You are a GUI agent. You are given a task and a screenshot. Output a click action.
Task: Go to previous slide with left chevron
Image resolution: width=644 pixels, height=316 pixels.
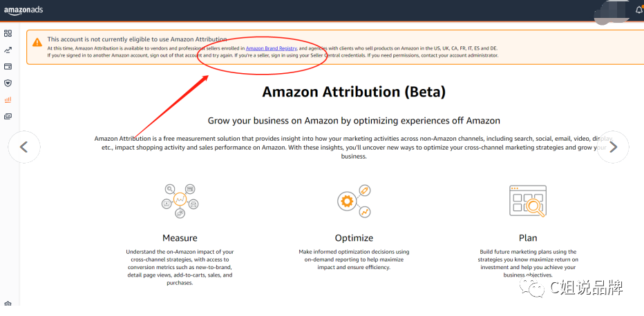(24, 147)
